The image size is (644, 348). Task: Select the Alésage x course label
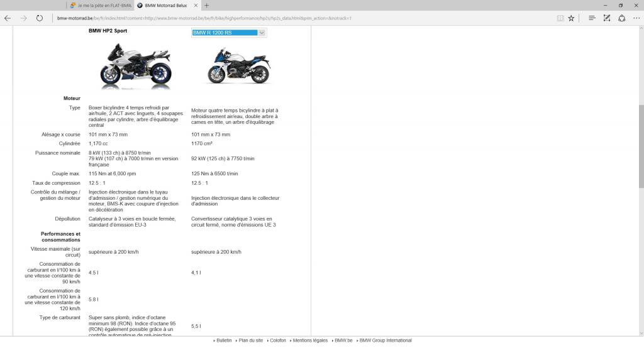click(61, 134)
